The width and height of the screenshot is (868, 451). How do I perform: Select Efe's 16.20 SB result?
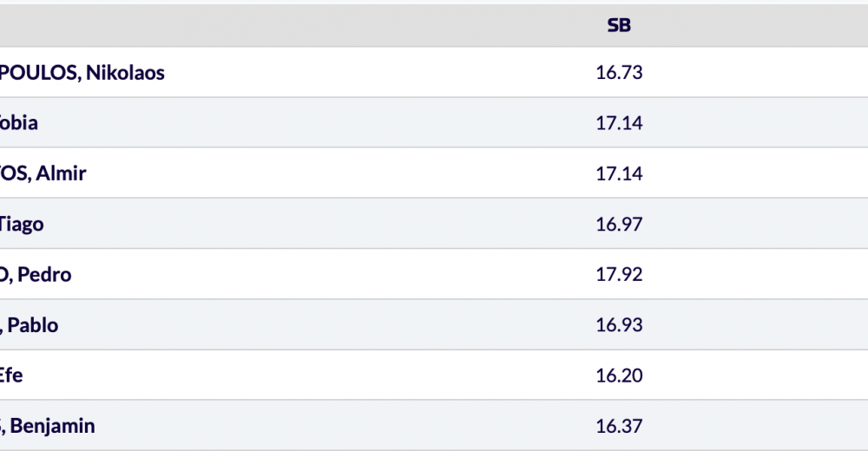pyautogui.click(x=619, y=376)
